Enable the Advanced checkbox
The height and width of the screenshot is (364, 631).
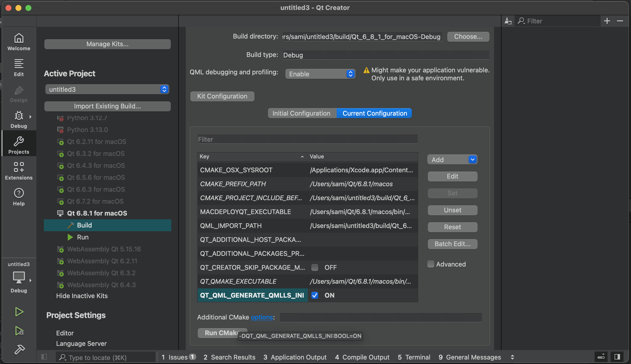431,264
